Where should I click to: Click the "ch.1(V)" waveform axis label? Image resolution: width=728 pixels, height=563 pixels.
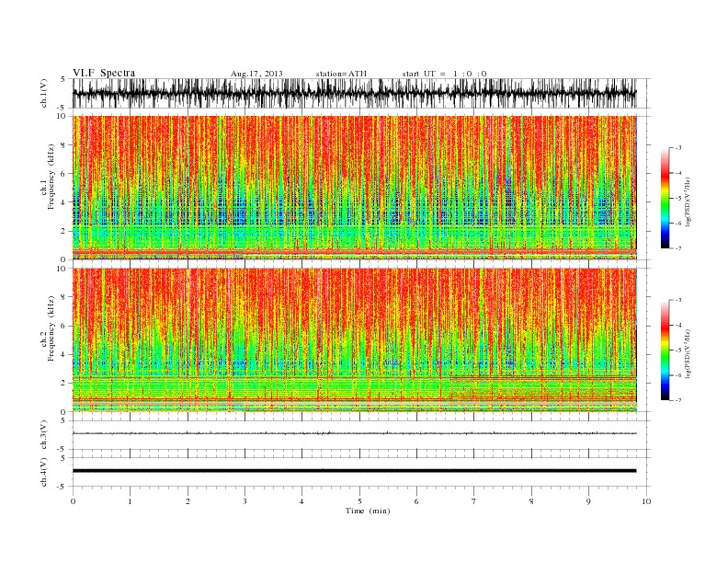[44, 93]
